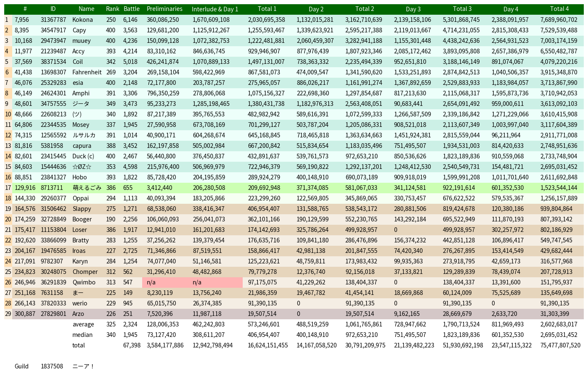This screenshot has height=376, width=588.
Task: Select the 'Day 3' column header
Action: click(413, 9)
